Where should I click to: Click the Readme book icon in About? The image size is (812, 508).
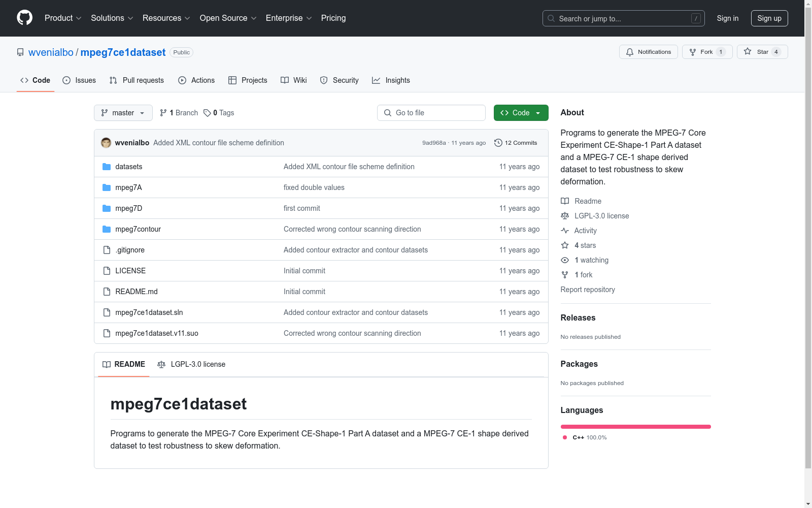565,201
